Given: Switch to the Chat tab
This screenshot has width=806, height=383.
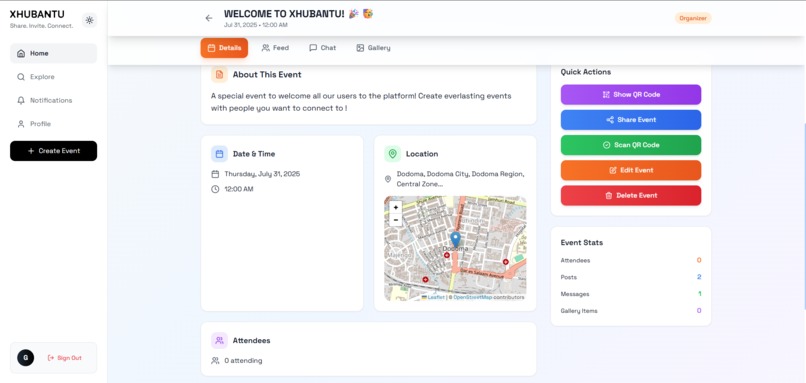Looking at the screenshot, I should tap(322, 48).
